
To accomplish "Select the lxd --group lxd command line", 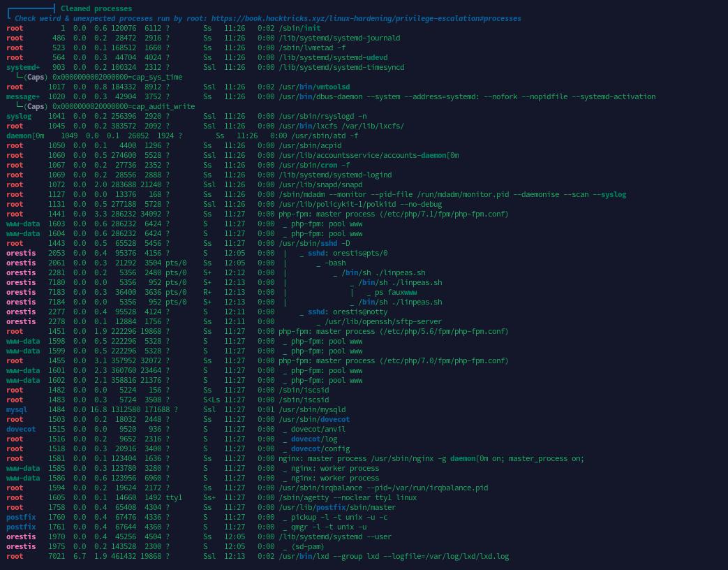I will click(x=394, y=556).
